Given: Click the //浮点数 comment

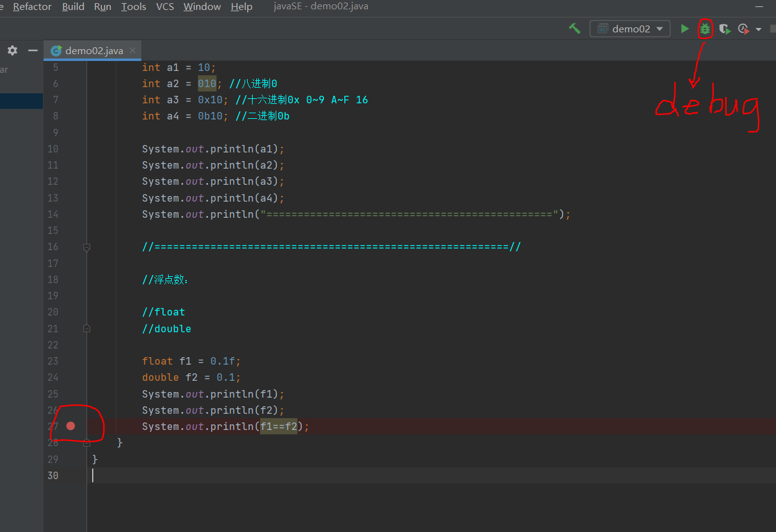Looking at the screenshot, I should pyautogui.click(x=165, y=279).
